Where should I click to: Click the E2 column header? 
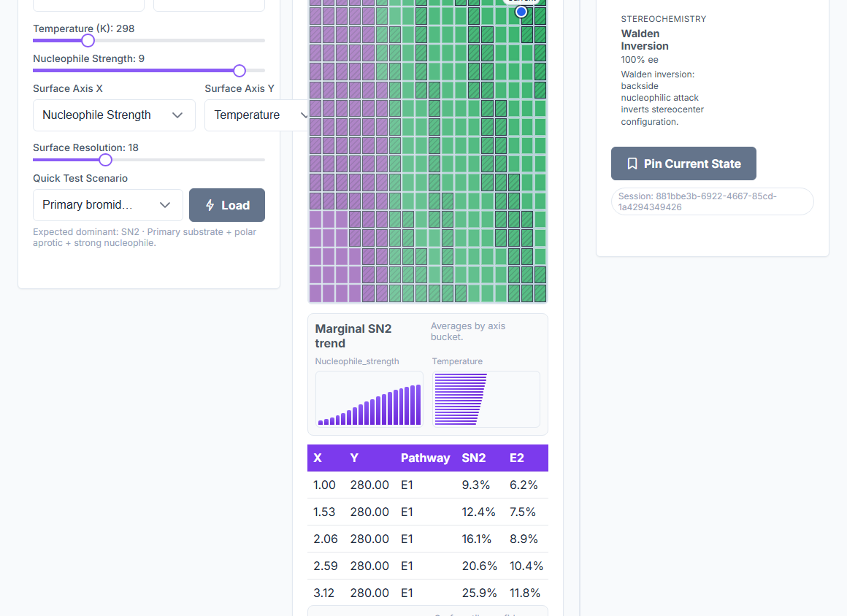[517, 458]
